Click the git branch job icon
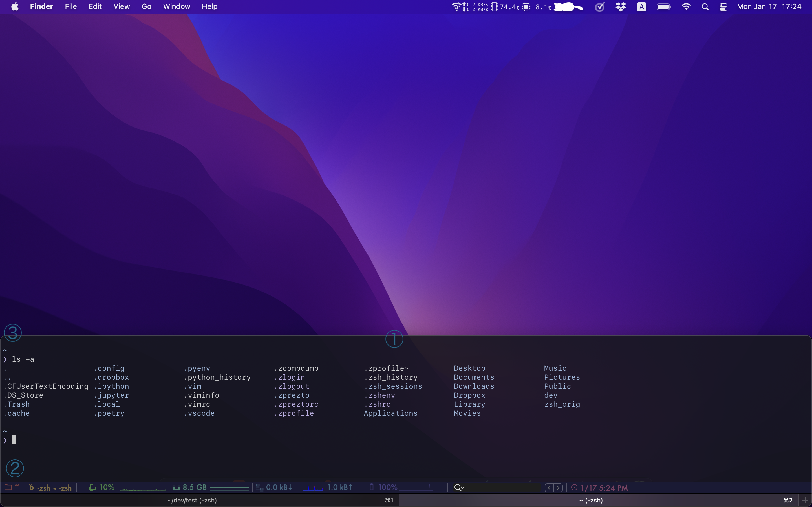The height and width of the screenshot is (507, 812). coord(32,487)
